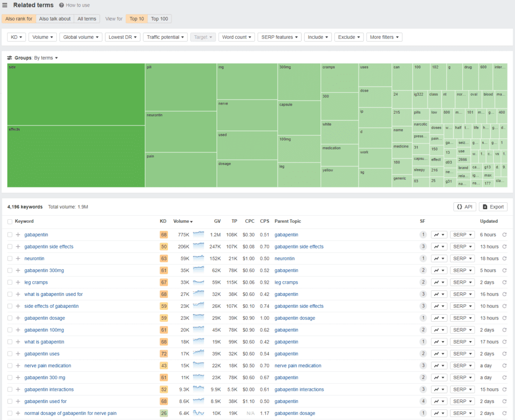Screen dimensions: 515x420
Task: Open the Global volume filter dropdown
Action: click(x=81, y=37)
